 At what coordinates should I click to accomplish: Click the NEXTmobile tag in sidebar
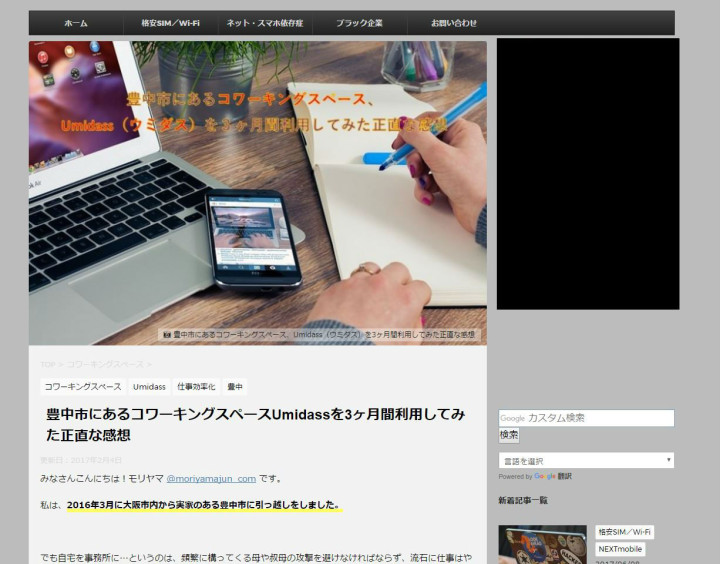point(620,549)
